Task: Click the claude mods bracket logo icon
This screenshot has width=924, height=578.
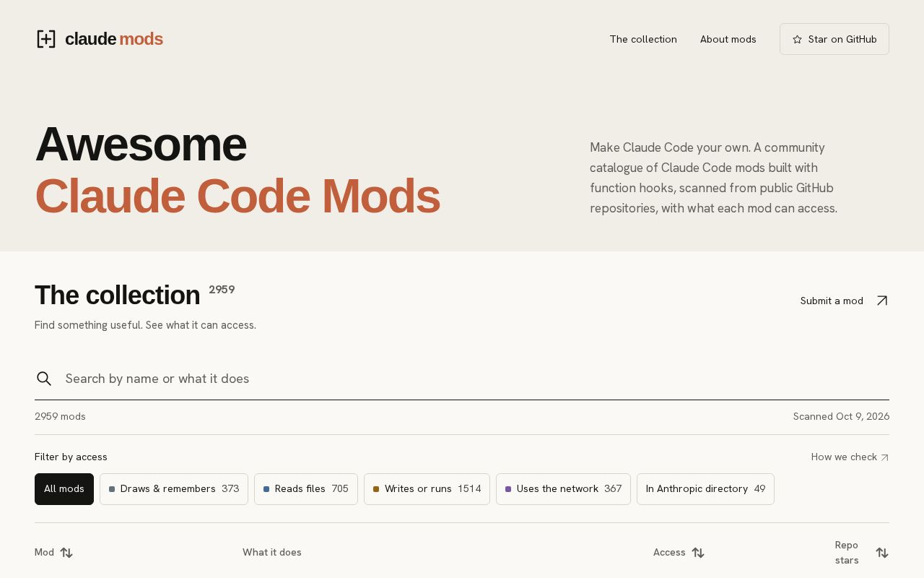Action: click(x=46, y=39)
